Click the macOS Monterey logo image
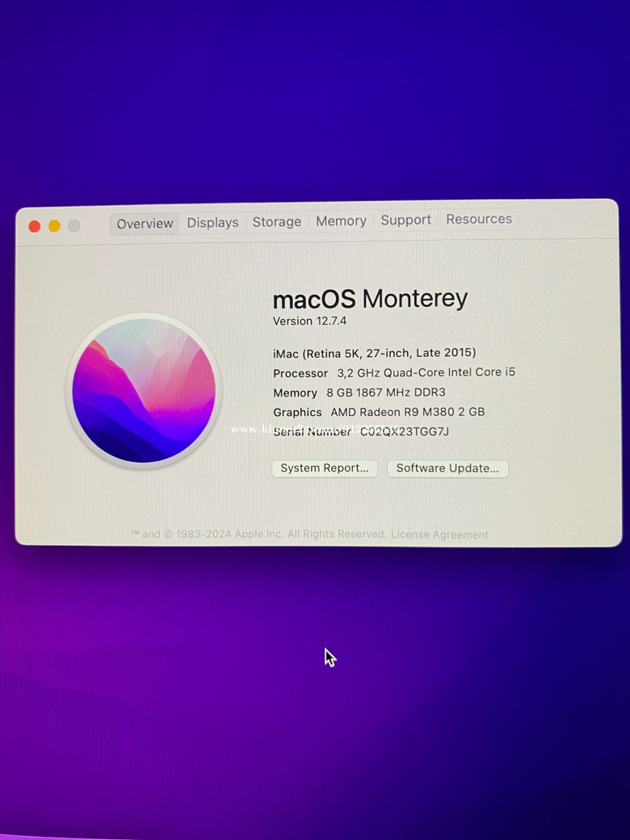The height and width of the screenshot is (840, 630). coord(144,391)
